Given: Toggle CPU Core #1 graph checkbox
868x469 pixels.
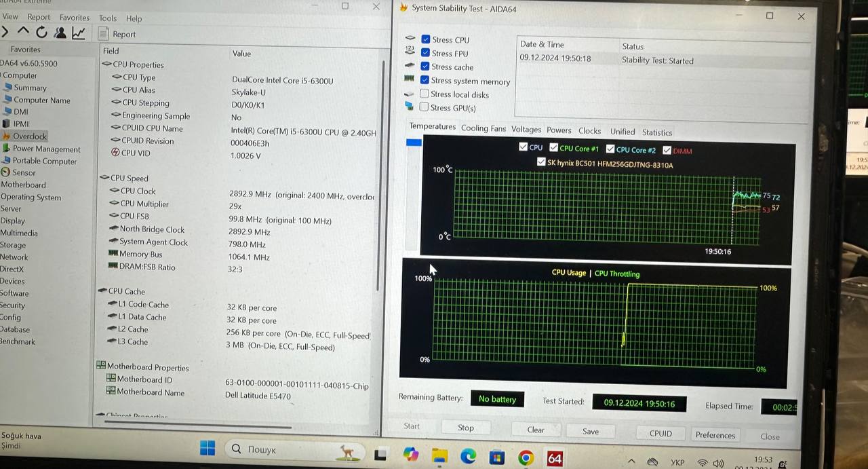Looking at the screenshot, I should [x=553, y=148].
